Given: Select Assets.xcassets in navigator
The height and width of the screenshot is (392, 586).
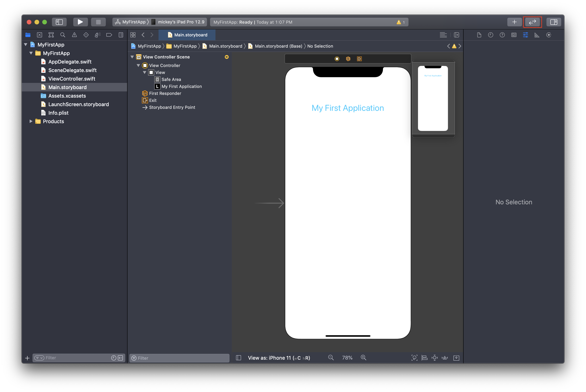Looking at the screenshot, I should [67, 96].
